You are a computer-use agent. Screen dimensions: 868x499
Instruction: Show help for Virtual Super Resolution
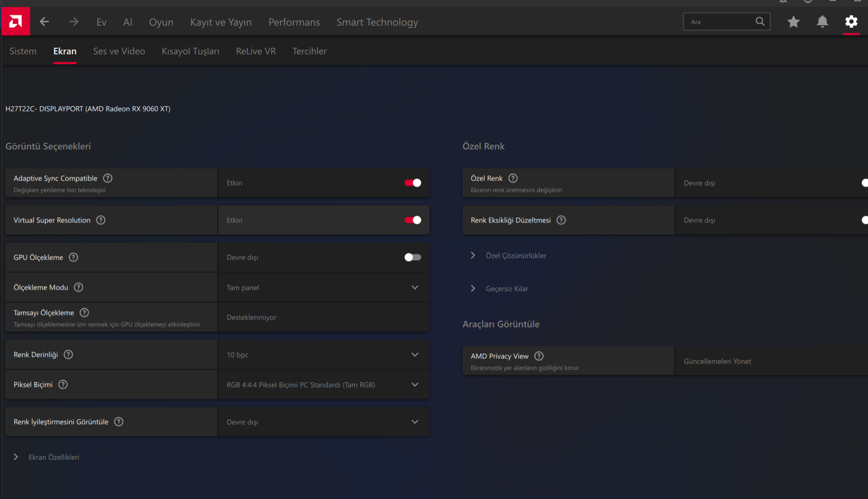tap(101, 220)
